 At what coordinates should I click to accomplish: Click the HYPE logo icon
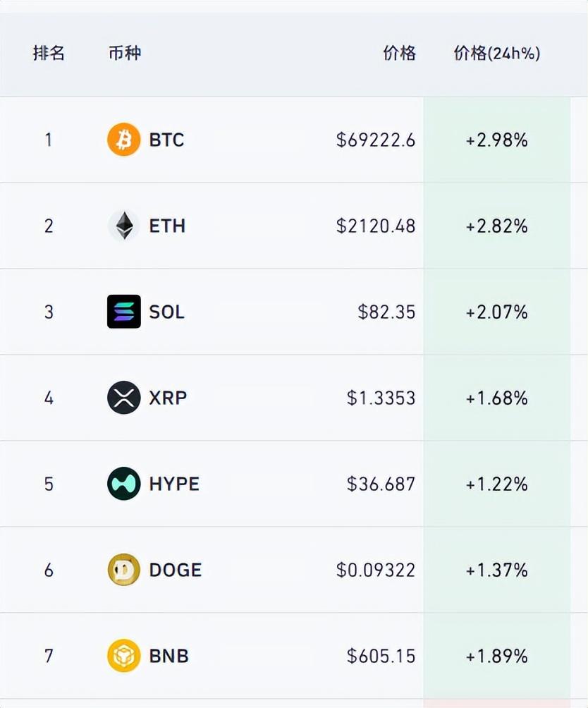[123, 484]
